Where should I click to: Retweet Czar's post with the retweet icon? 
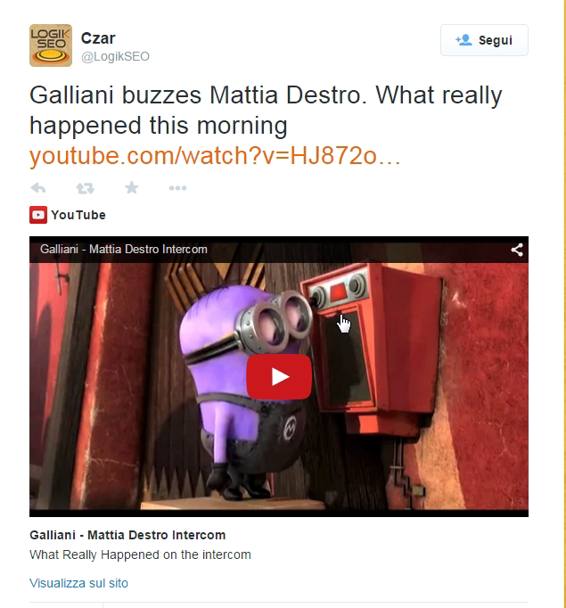click(x=85, y=188)
